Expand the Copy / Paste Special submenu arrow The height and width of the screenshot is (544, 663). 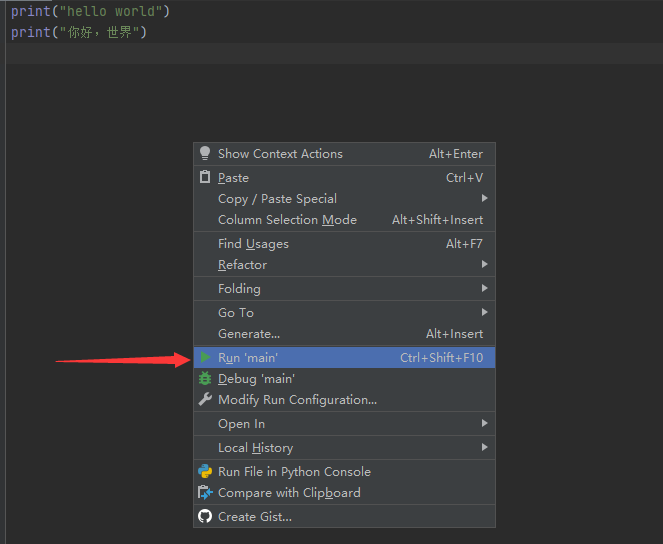click(485, 198)
